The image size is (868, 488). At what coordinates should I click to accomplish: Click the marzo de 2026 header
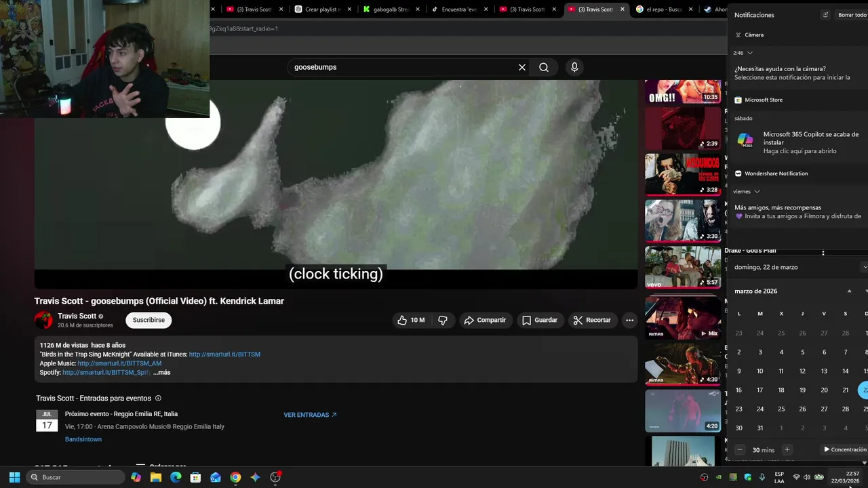pos(755,291)
